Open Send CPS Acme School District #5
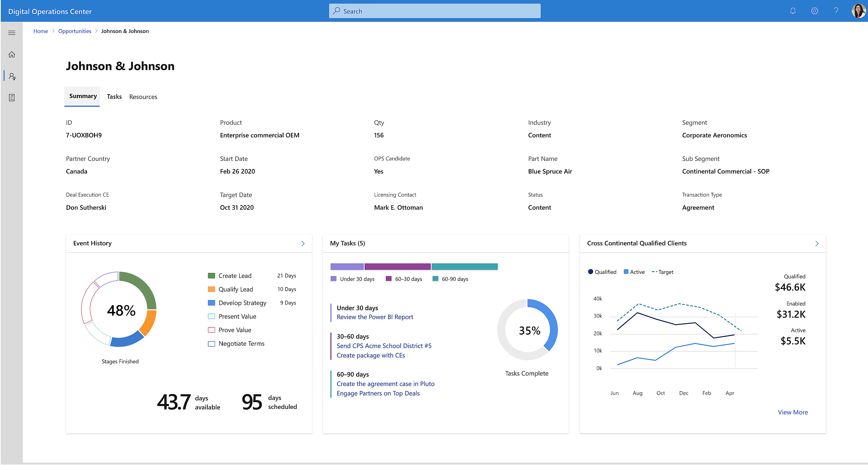This screenshot has height=465, width=868. pos(384,346)
